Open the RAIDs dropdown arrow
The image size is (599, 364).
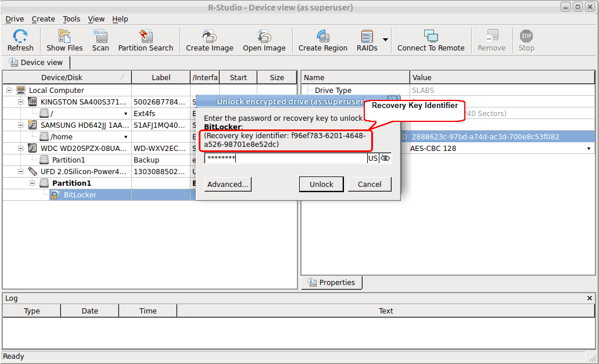[x=385, y=39]
